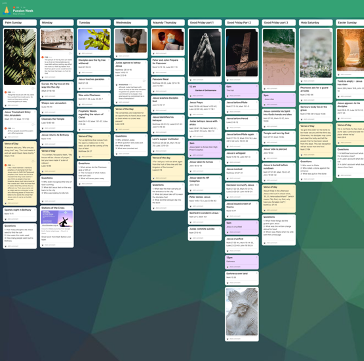Open the palm leaf photo in Palm Sunday
This screenshot has height=361, width=364.
pyautogui.click(x=20, y=57)
